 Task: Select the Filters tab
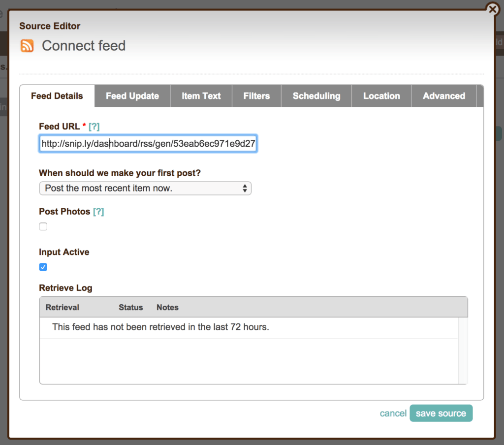point(256,96)
